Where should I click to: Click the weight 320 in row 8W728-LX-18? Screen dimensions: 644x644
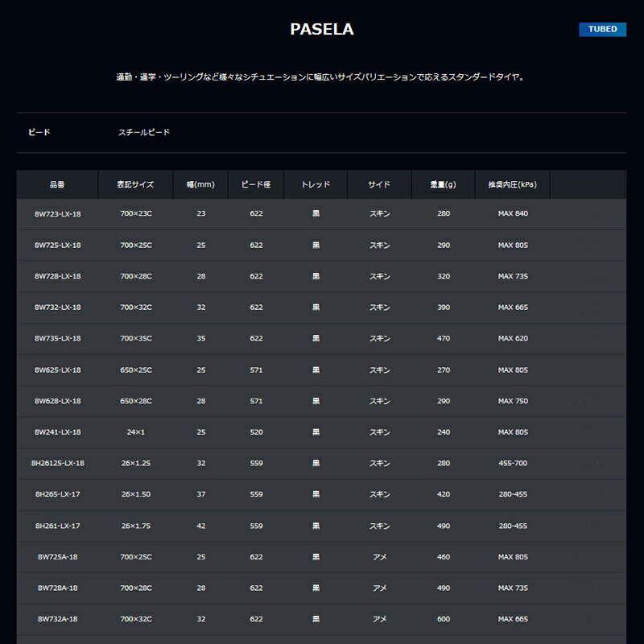444,276
